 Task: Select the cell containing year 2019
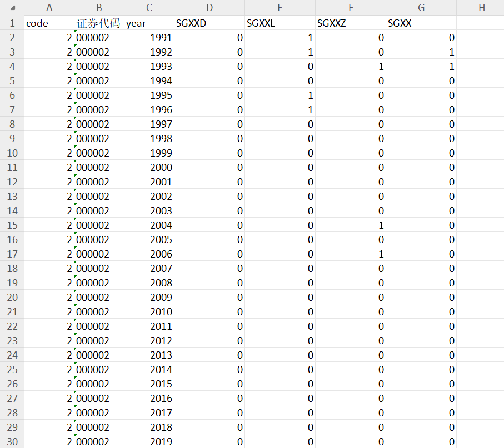(x=149, y=441)
